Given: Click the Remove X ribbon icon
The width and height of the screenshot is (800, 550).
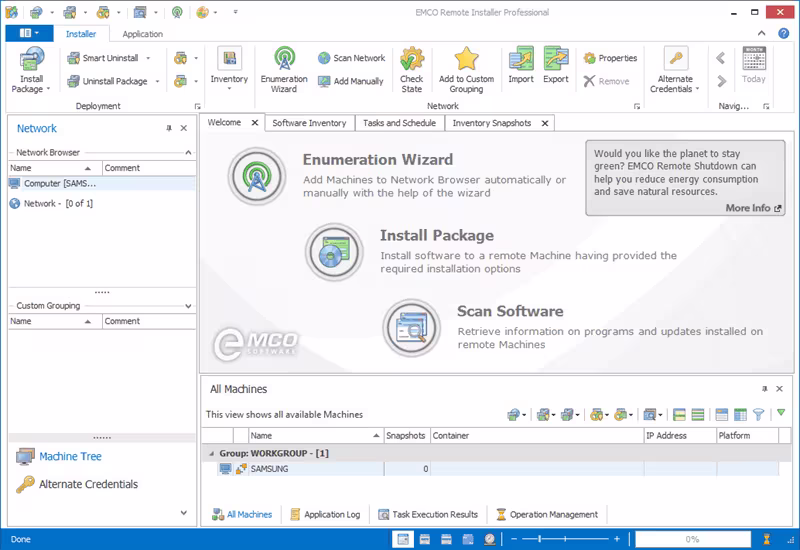Looking at the screenshot, I should [589, 81].
